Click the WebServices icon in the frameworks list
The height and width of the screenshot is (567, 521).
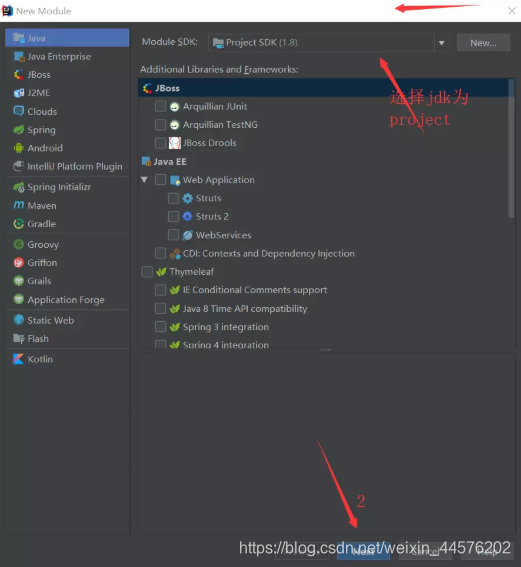click(187, 235)
